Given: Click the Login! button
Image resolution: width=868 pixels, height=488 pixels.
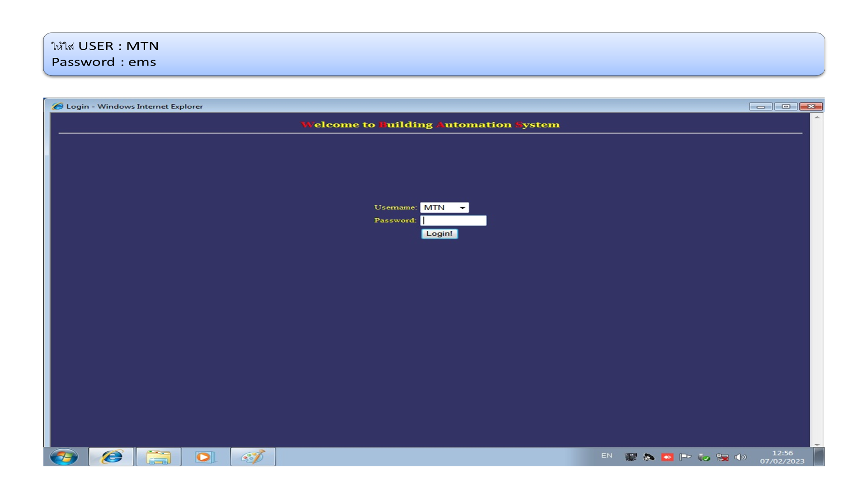Looking at the screenshot, I should click(x=439, y=234).
